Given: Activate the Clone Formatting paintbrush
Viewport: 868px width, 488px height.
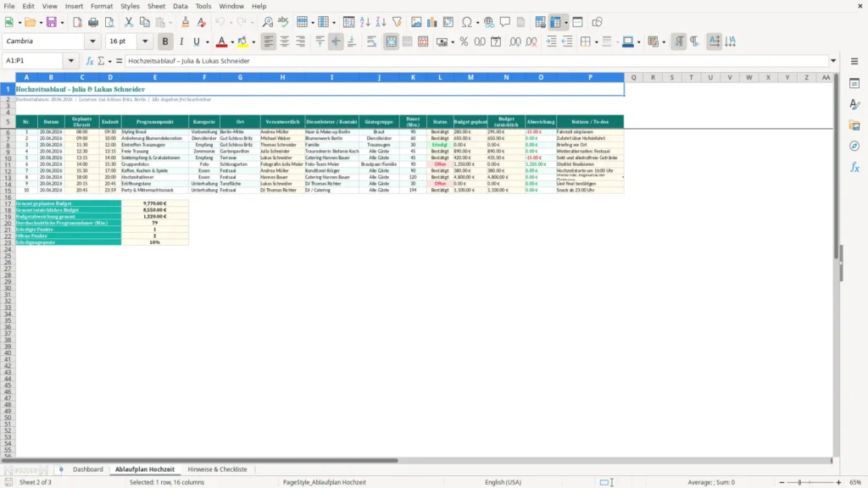Looking at the screenshot, I should (186, 22).
